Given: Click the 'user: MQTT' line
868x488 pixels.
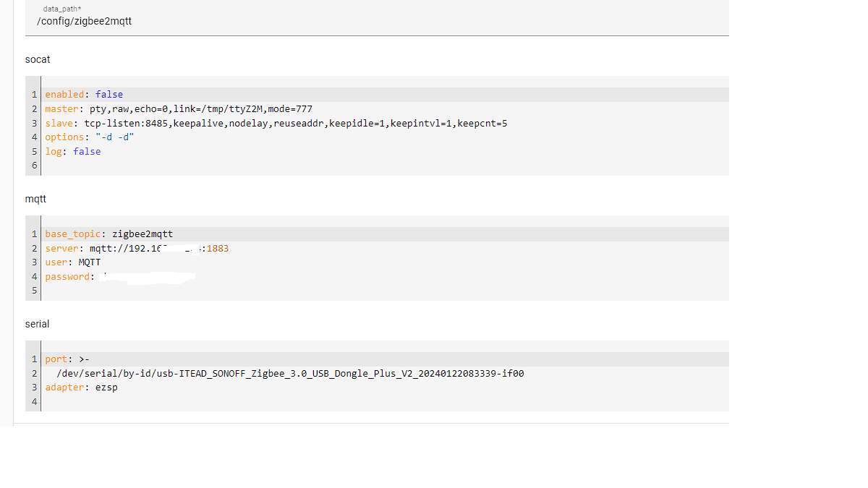Looking at the screenshot, I should (x=72, y=262).
